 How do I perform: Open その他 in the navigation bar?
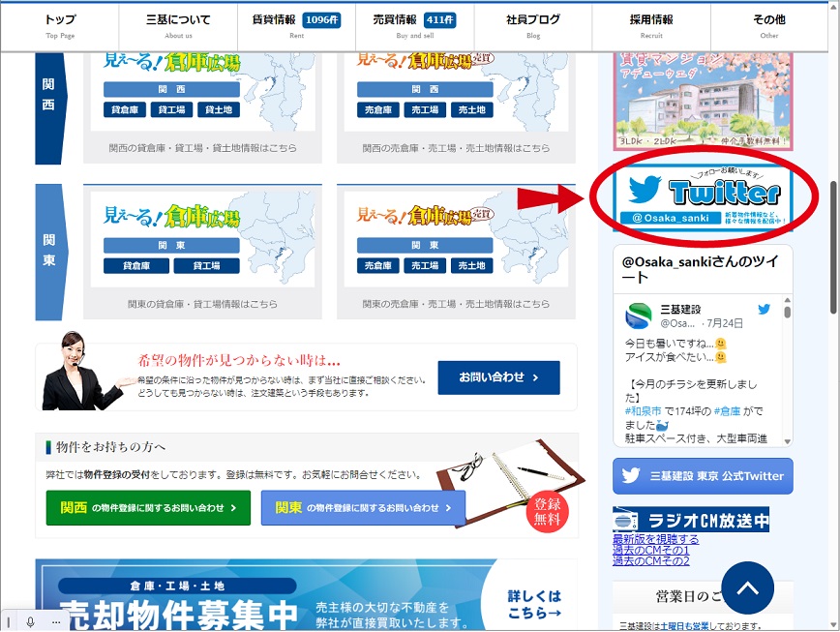tap(768, 25)
